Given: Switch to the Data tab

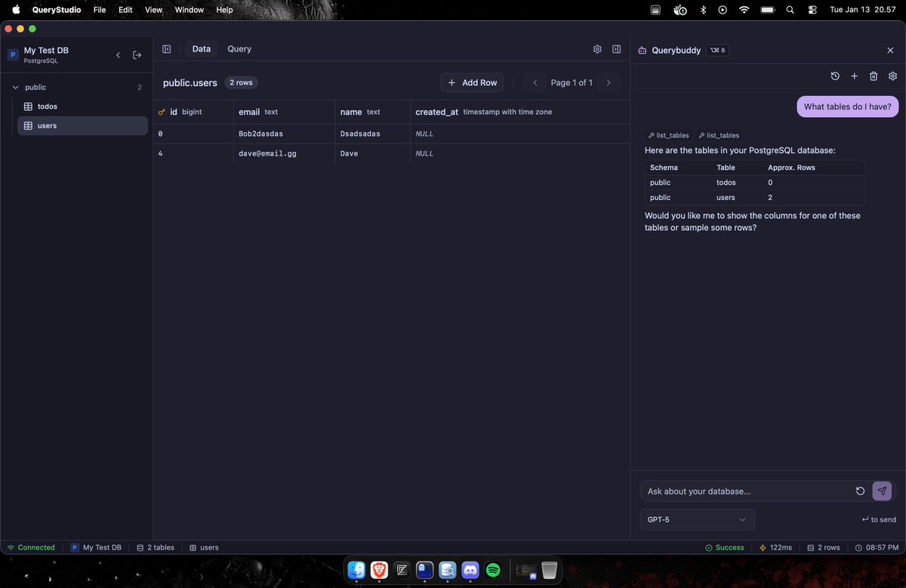Looking at the screenshot, I should pyautogui.click(x=202, y=49).
